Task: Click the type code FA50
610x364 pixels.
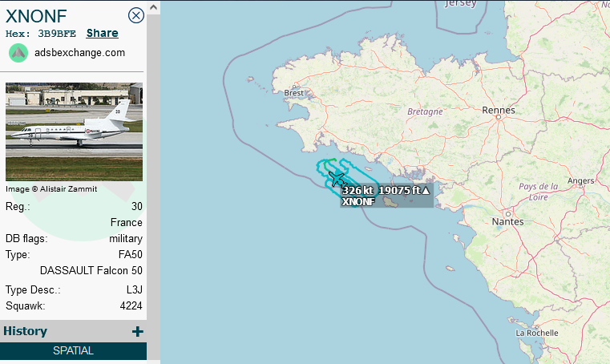Action: (131, 254)
